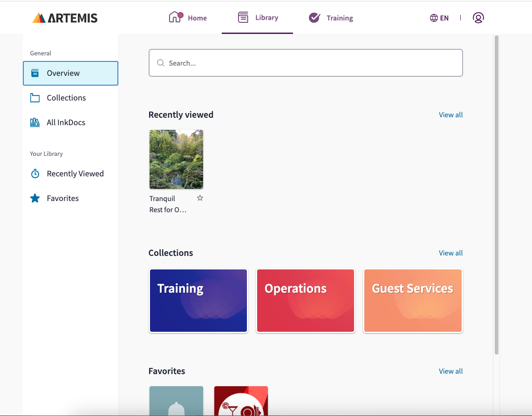532x416 pixels.
Task: Open the bell cloche favorite thumbnail
Action: tap(177, 401)
